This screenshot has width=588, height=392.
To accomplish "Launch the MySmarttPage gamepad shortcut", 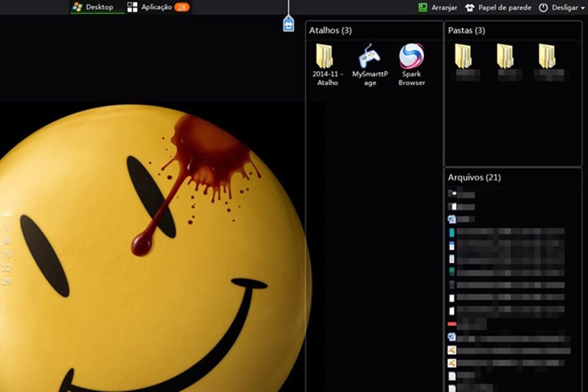I will [x=369, y=57].
